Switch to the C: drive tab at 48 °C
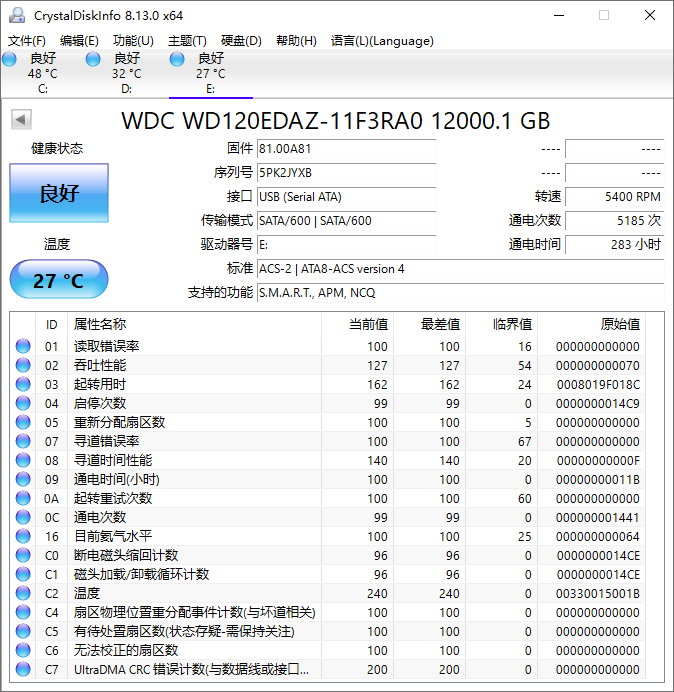 [x=42, y=73]
